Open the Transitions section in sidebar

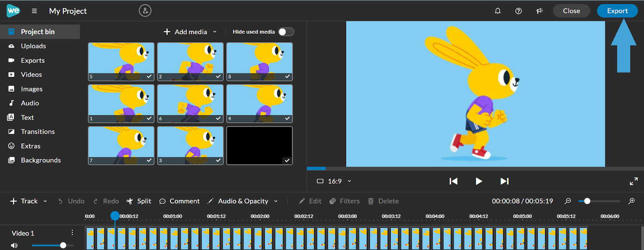pos(37,132)
